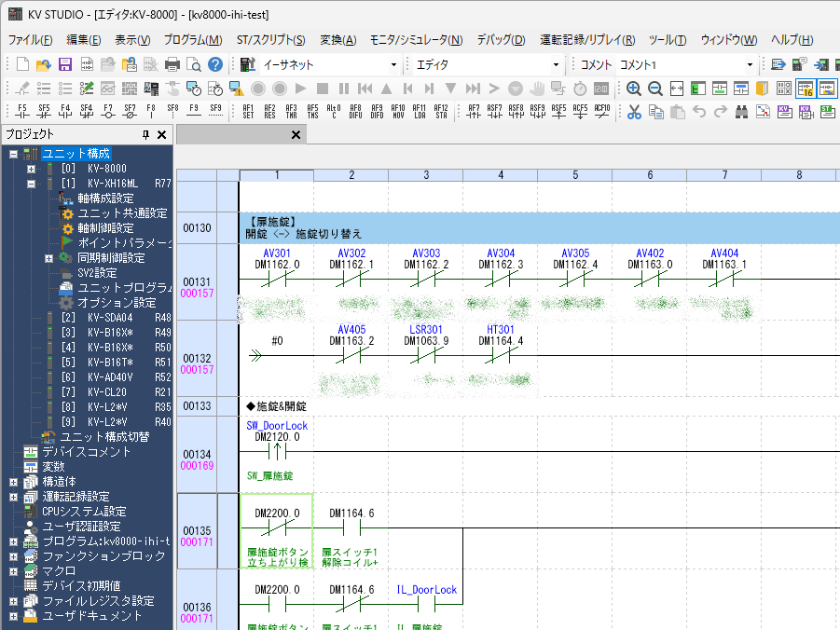This screenshot has height=630, width=840.
Task: Insert an output coil with F7
Action: pyautogui.click(x=108, y=112)
